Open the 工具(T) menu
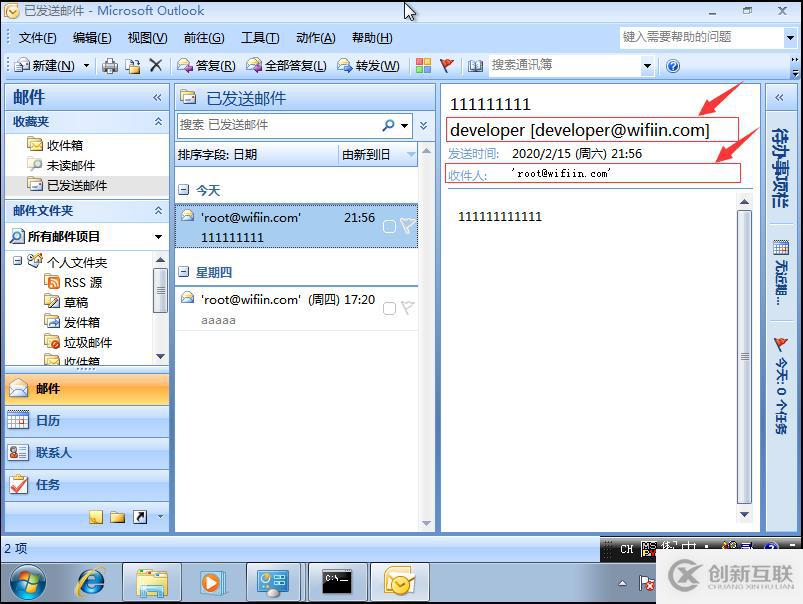The width and height of the screenshot is (803, 604). [260, 38]
